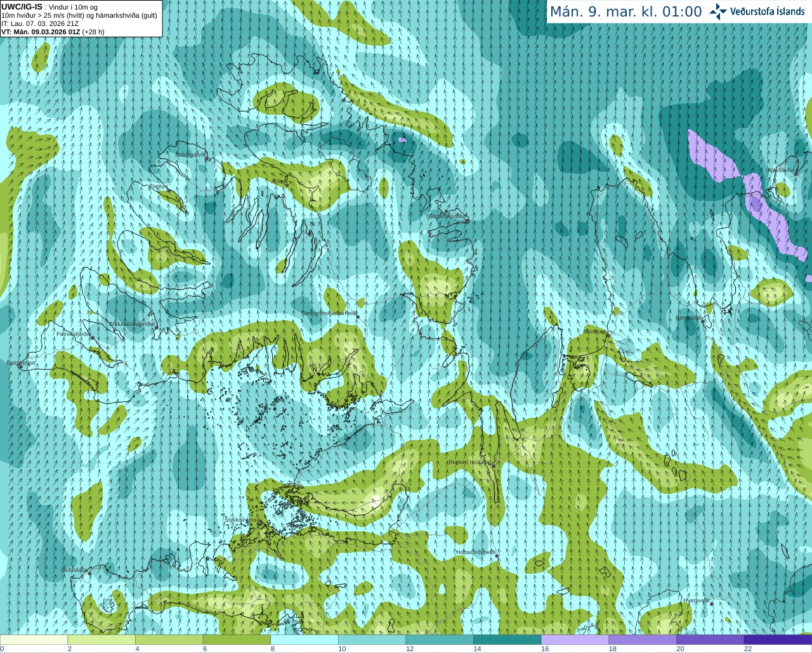Click the 2–4 m/s light green legend swatch
The width and height of the screenshot is (812, 653).
(x=102, y=640)
